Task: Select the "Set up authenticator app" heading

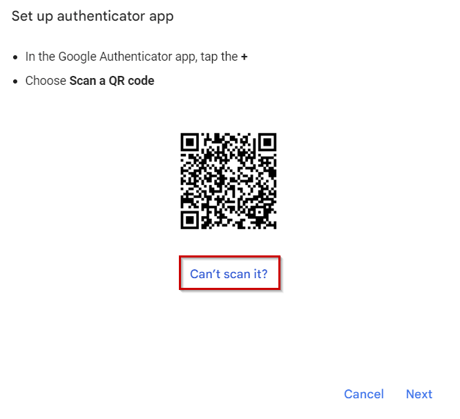Action: [x=93, y=16]
